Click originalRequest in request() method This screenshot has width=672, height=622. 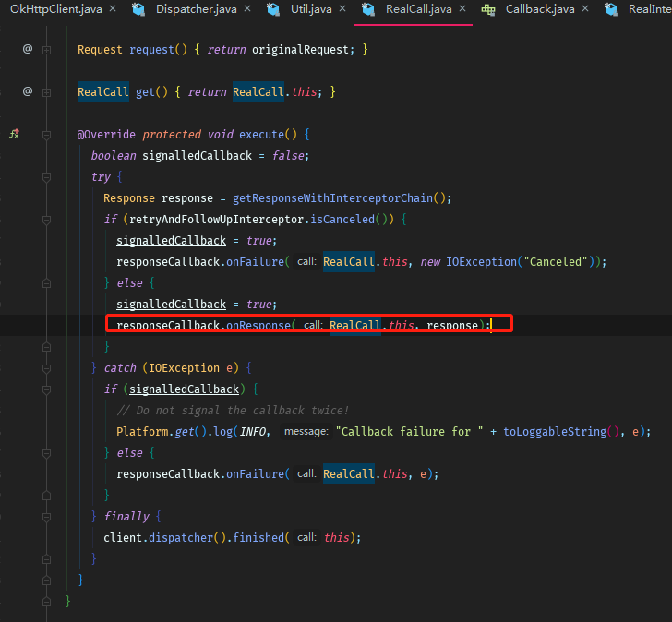click(300, 50)
